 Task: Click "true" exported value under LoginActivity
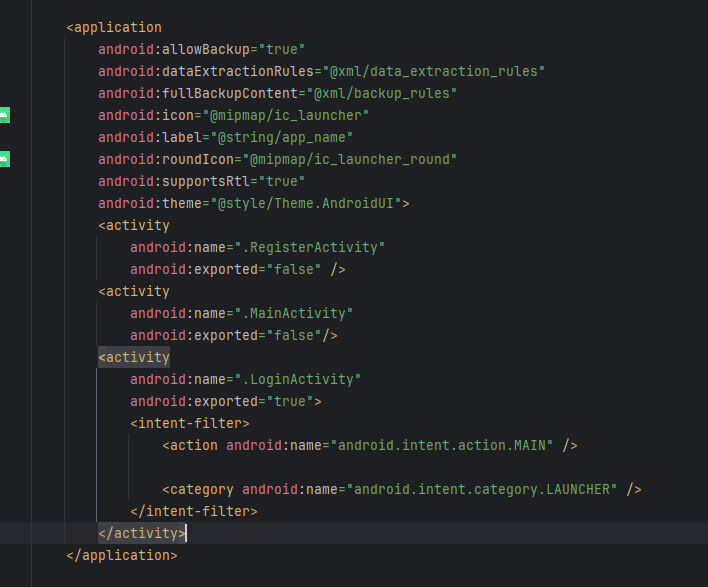pyautogui.click(x=289, y=401)
